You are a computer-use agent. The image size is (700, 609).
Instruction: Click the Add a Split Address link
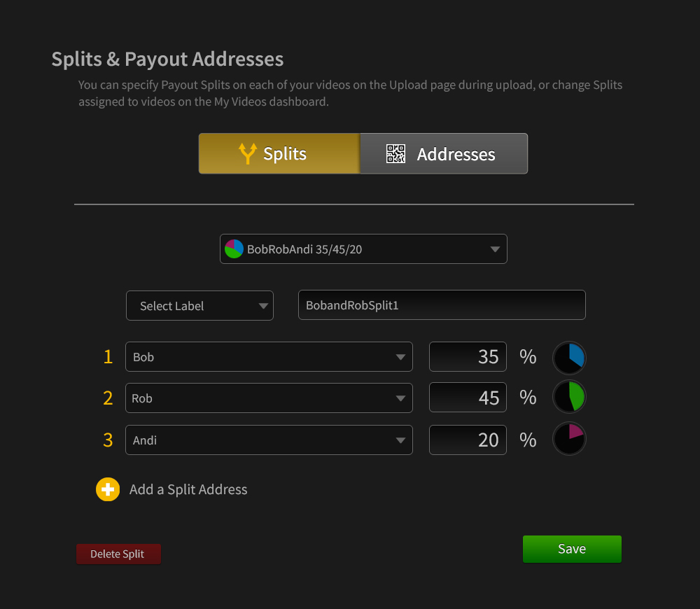pos(188,490)
